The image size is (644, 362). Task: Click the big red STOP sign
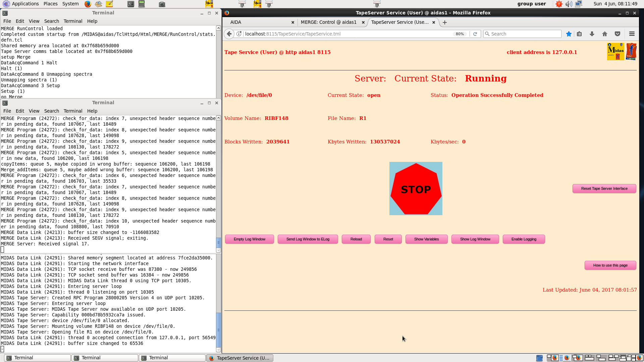click(416, 189)
